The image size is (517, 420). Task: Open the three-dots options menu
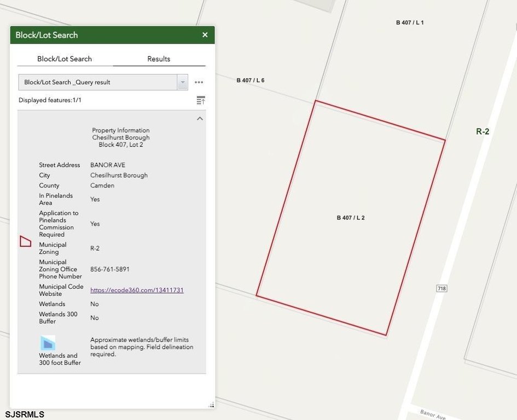click(199, 82)
